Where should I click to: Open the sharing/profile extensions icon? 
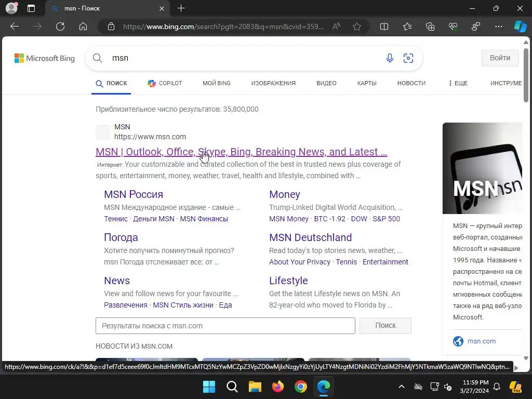[x=476, y=26]
